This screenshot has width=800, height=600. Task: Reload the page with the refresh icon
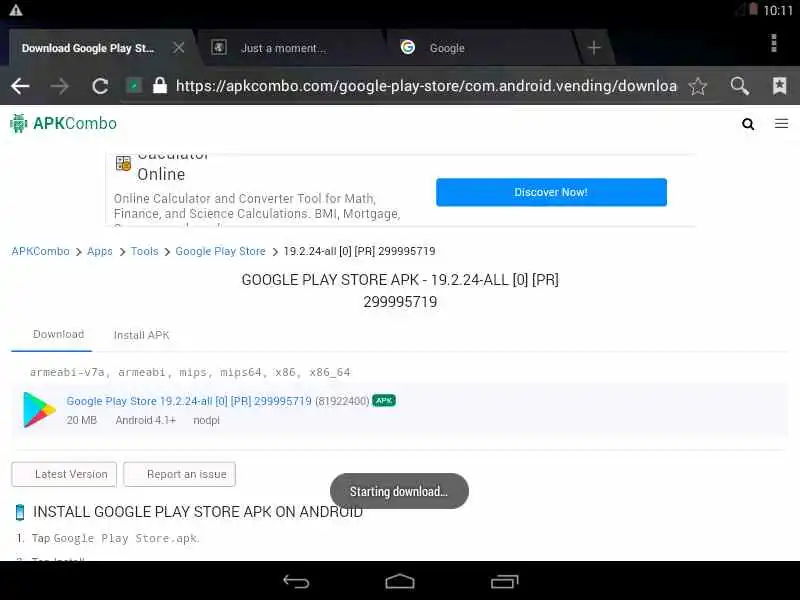point(100,86)
